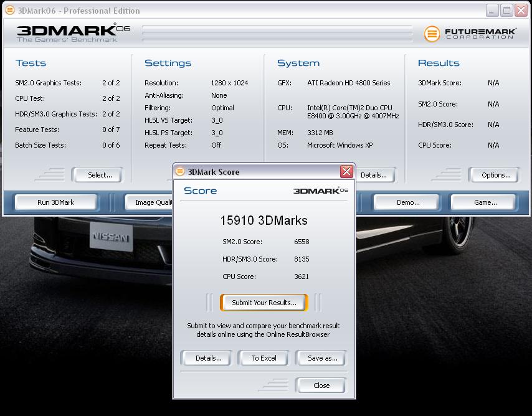The image size is (532, 416).
Task: Click Batch Size Tests count 0 of 6
Action: [111, 145]
